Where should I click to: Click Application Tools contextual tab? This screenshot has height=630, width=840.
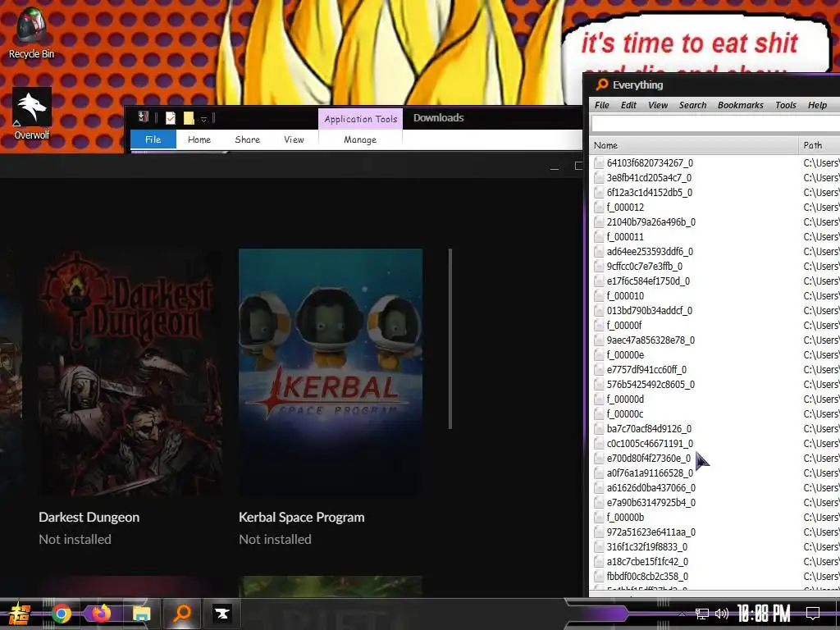pyautogui.click(x=361, y=119)
